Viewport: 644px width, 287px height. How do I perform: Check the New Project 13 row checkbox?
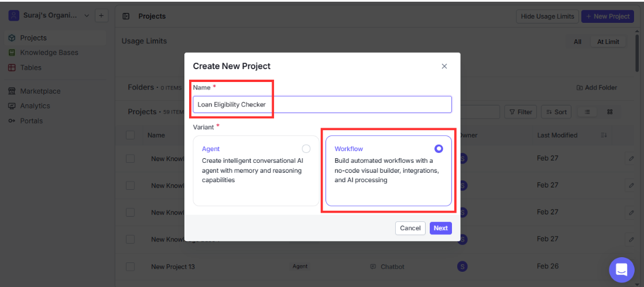click(130, 266)
